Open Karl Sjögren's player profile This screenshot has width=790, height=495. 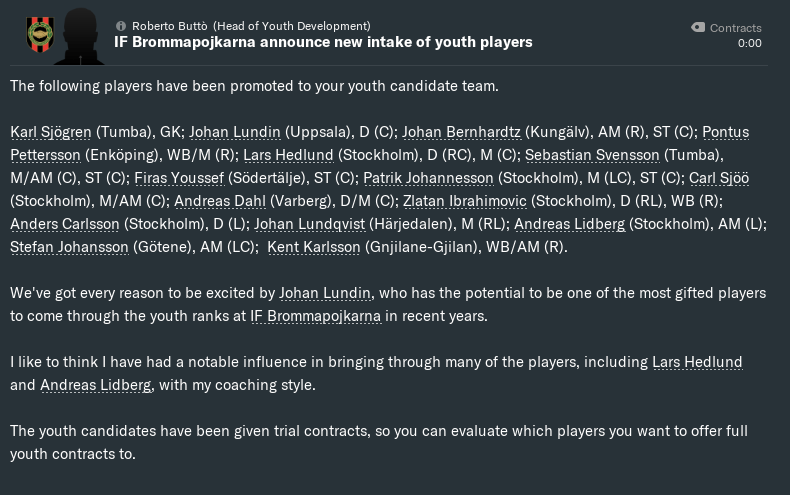(51, 132)
